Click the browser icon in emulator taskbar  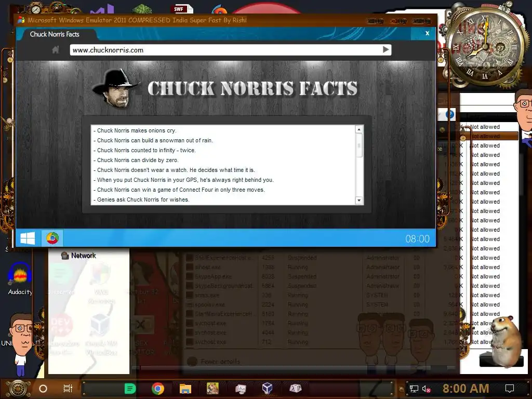click(52, 238)
